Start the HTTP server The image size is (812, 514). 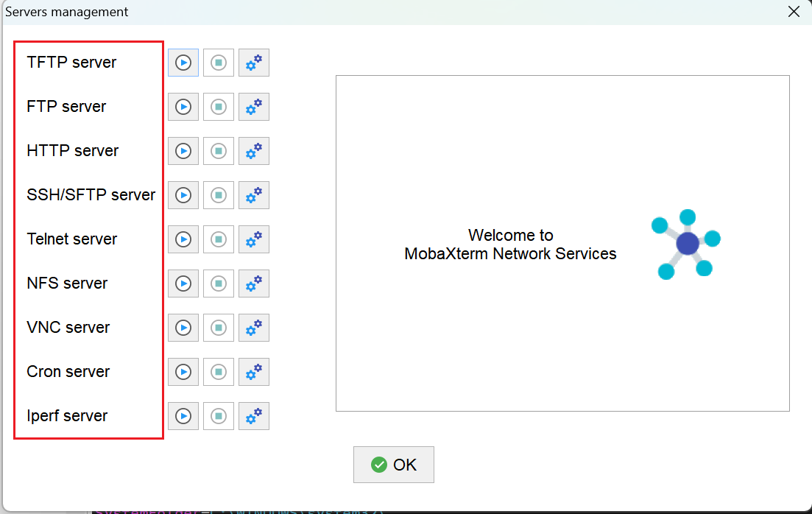click(x=183, y=151)
